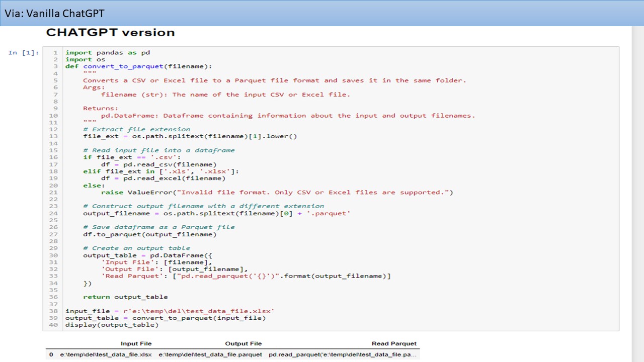
Task: Click the pd.read_excel(filename) line
Action: (163, 178)
